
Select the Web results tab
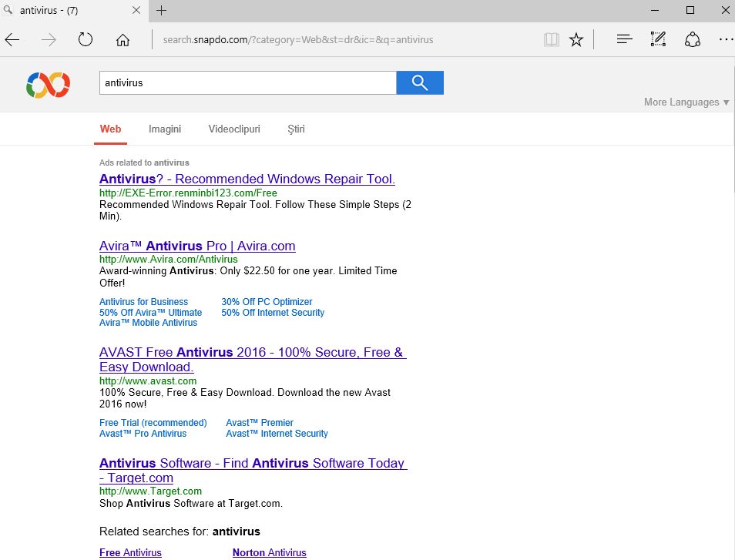(x=111, y=129)
